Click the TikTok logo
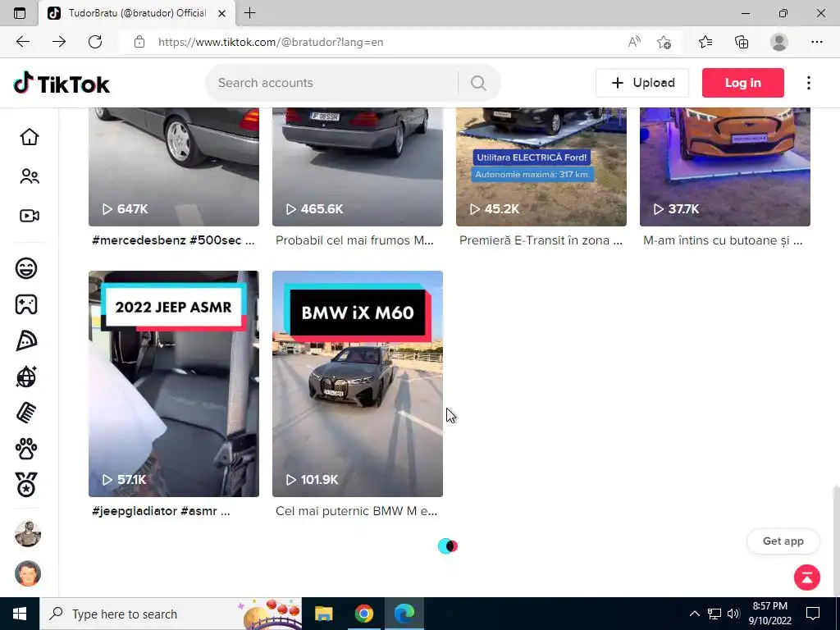 coord(62,83)
